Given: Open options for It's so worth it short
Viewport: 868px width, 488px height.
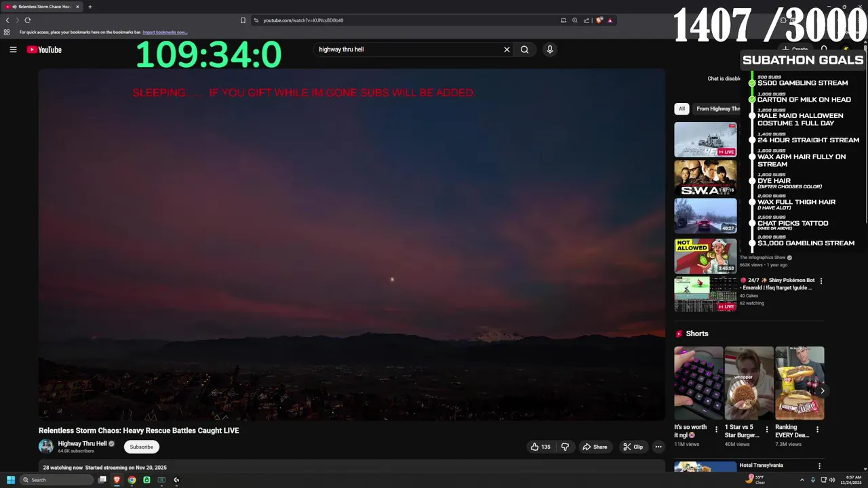Looking at the screenshot, I should point(716,430).
